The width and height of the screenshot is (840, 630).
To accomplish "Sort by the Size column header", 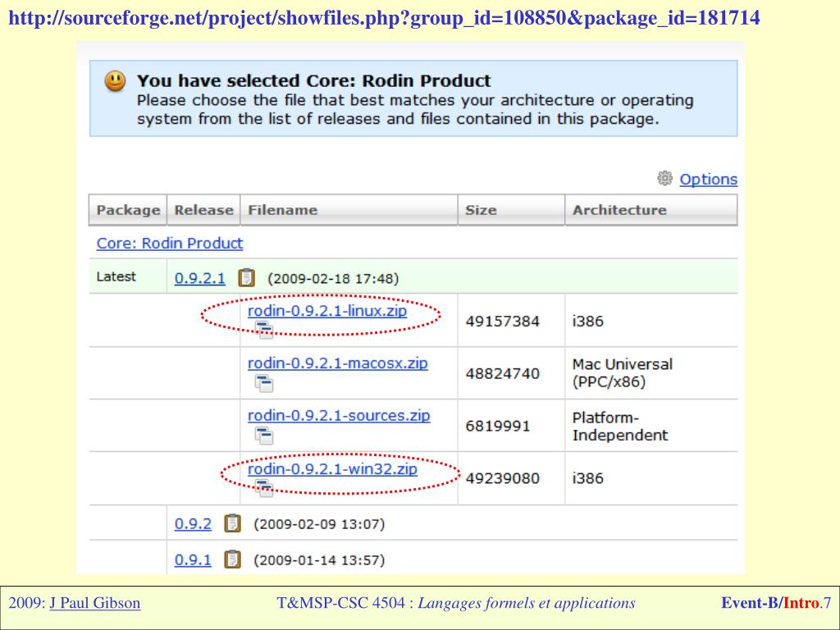I will click(x=511, y=210).
